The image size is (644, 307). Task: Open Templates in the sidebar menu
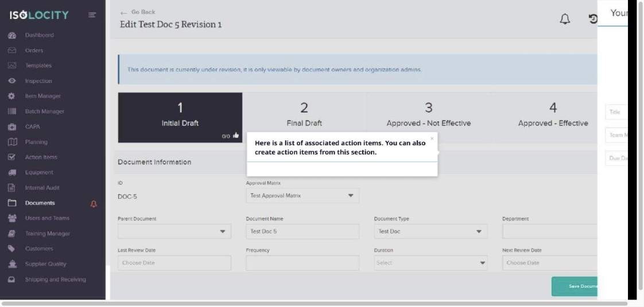pos(38,66)
